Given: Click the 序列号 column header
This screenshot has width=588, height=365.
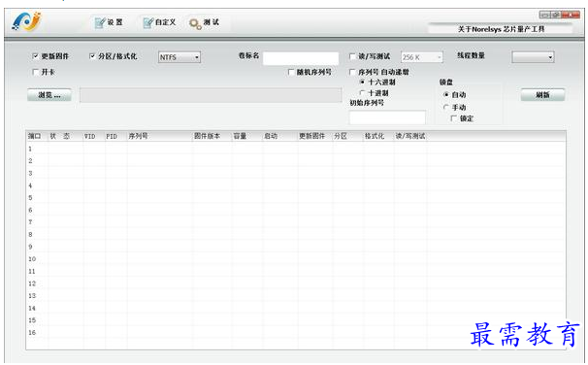Looking at the screenshot, I should pos(160,136).
